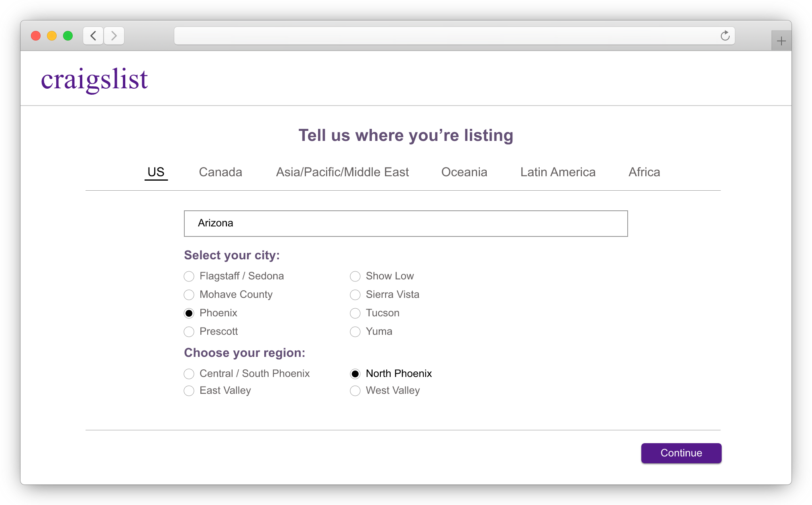Click the green fullscreen window button
The width and height of the screenshot is (812, 505).
pyautogui.click(x=68, y=36)
